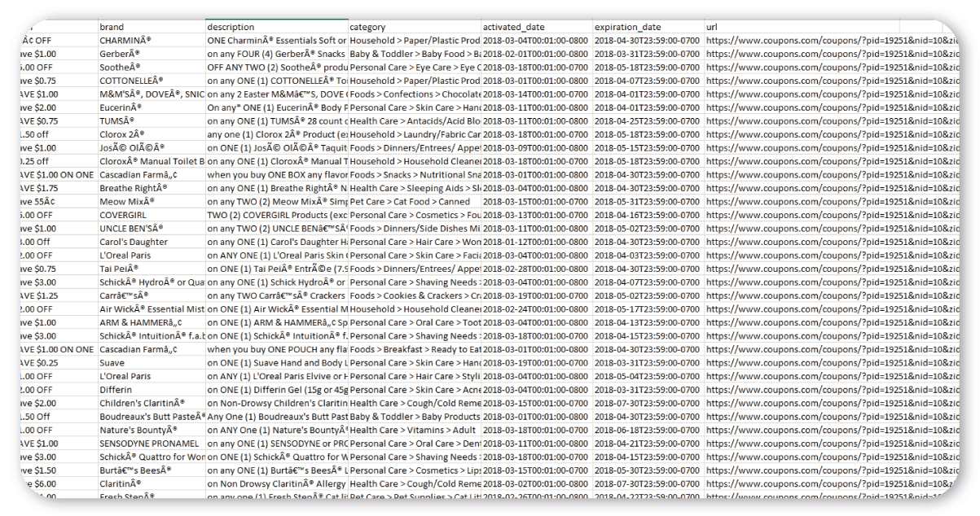Select the "description" header cell
This screenshot has width=980, height=516.
pyautogui.click(x=277, y=27)
